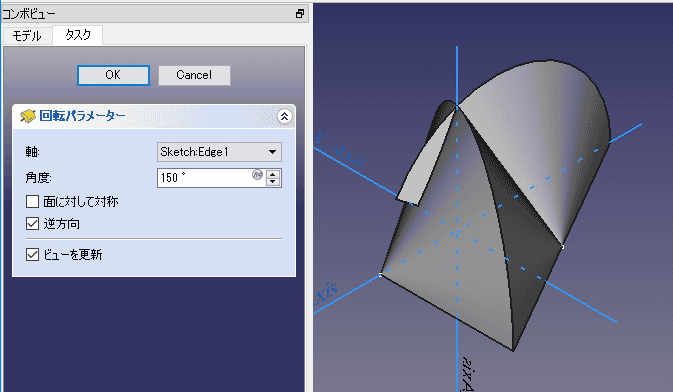Undock the コンボビュー panel float button

[300, 14]
